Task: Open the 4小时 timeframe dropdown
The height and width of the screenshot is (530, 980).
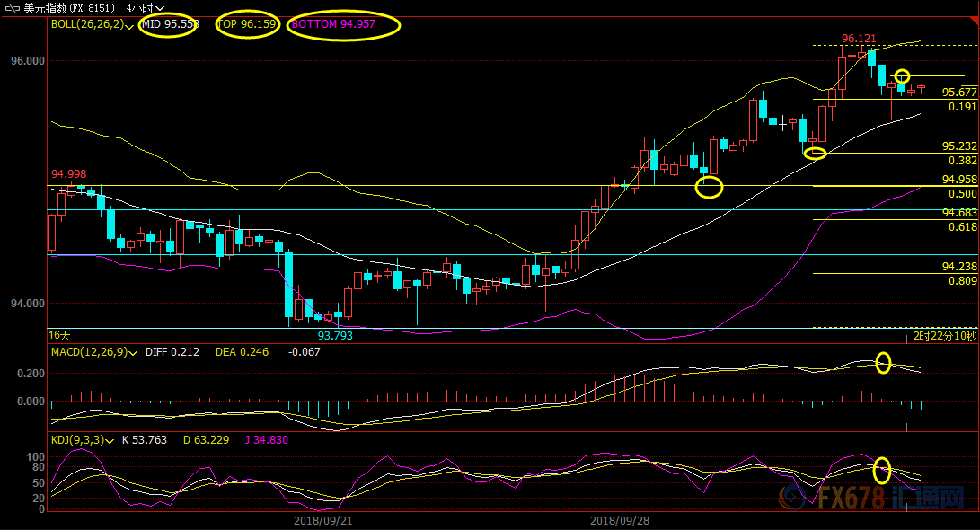Action: click(x=146, y=8)
